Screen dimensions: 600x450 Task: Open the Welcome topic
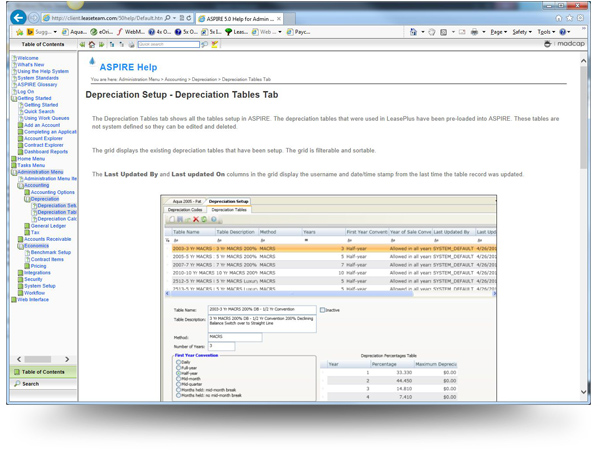click(28, 58)
